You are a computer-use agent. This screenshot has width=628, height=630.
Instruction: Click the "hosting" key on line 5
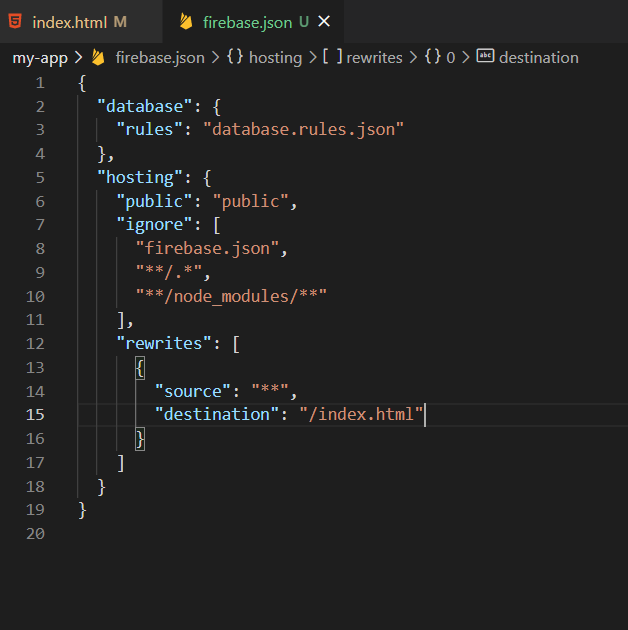[140, 178]
